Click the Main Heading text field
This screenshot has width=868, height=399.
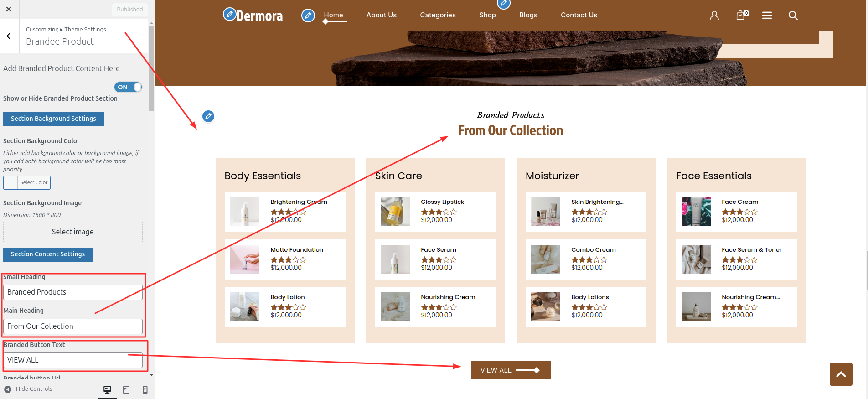[73, 326]
